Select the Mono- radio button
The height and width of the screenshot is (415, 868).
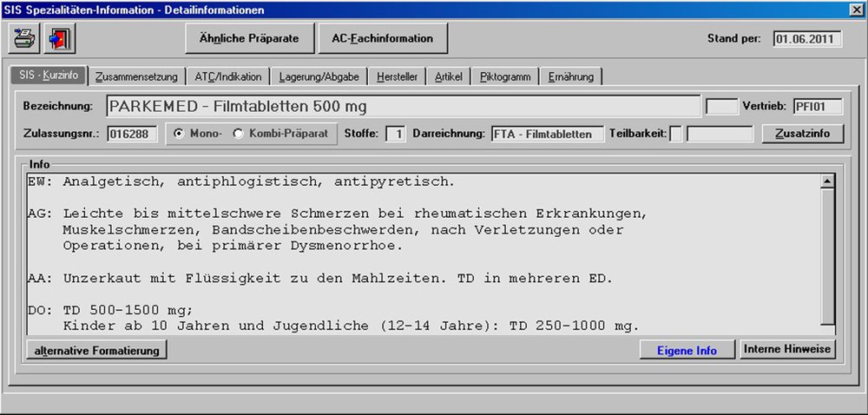coord(198,134)
